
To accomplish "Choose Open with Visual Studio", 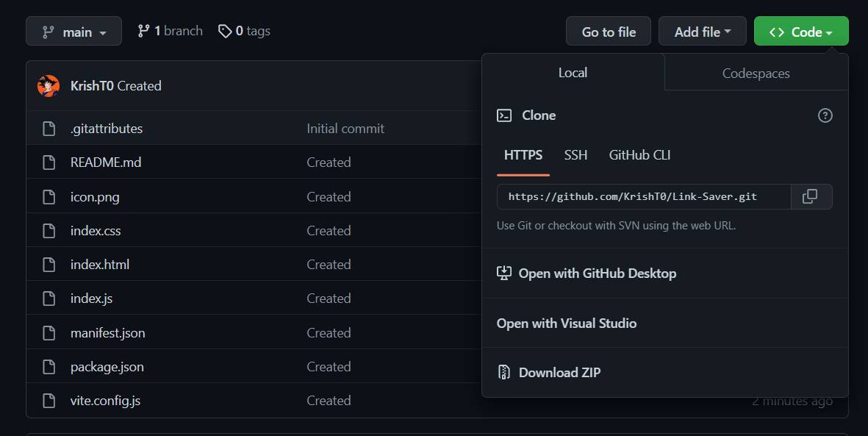I will (x=665, y=323).
